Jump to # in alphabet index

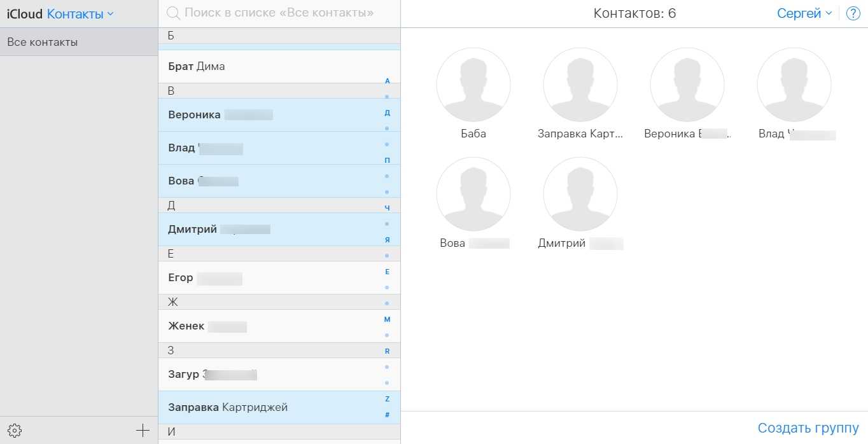click(388, 415)
